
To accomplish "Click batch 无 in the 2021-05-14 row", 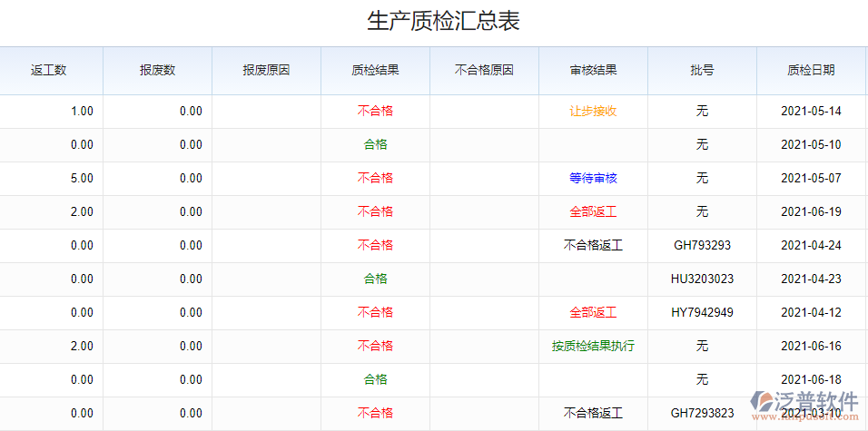I will [702, 112].
